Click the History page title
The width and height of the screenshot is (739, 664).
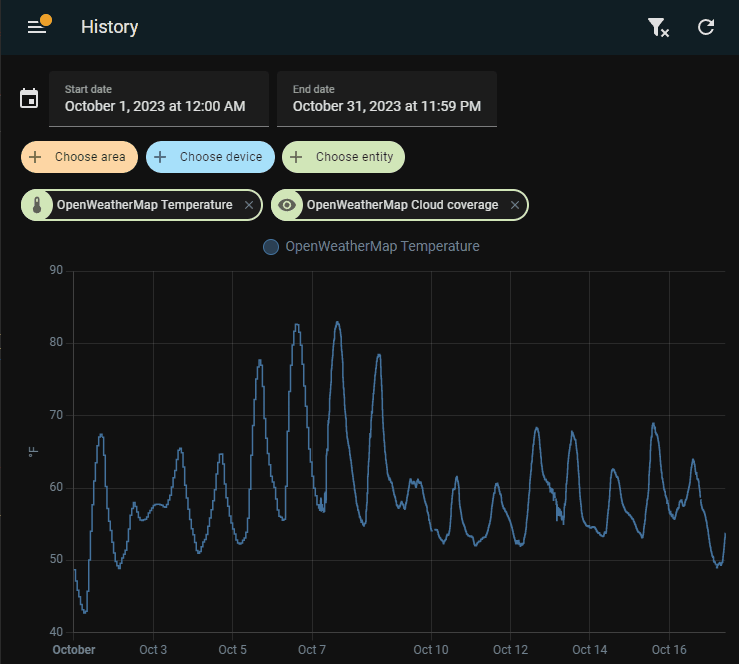[x=109, y=27]
